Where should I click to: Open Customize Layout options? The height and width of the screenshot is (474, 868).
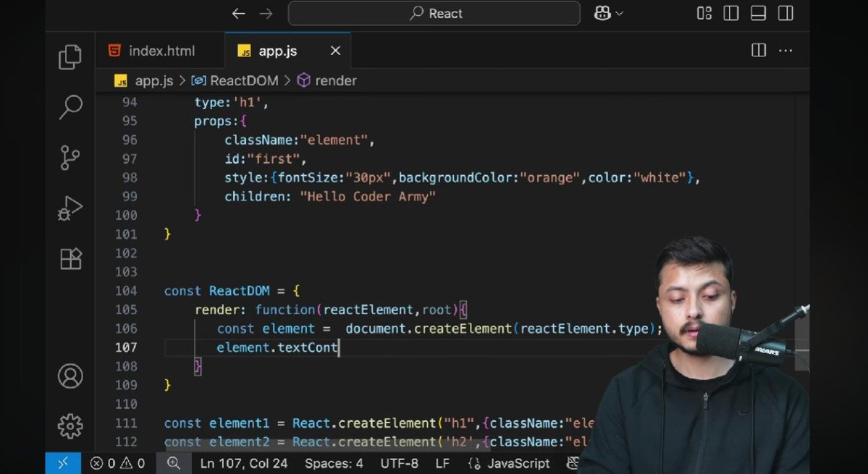click(x=703, y=13)
